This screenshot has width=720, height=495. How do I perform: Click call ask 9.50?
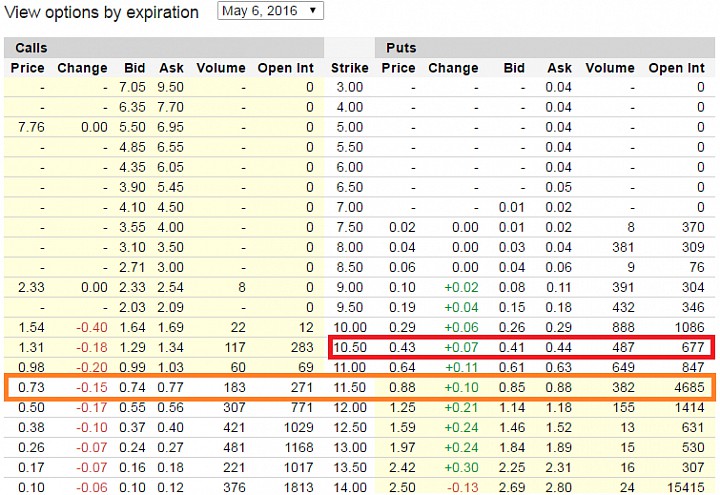[170, 87]
